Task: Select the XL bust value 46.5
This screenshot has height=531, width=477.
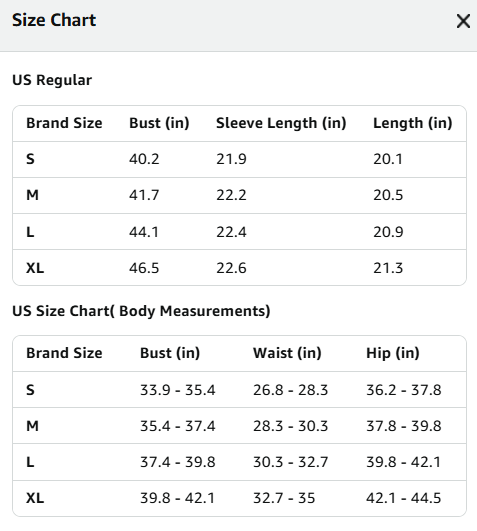Action: point(144,268)
